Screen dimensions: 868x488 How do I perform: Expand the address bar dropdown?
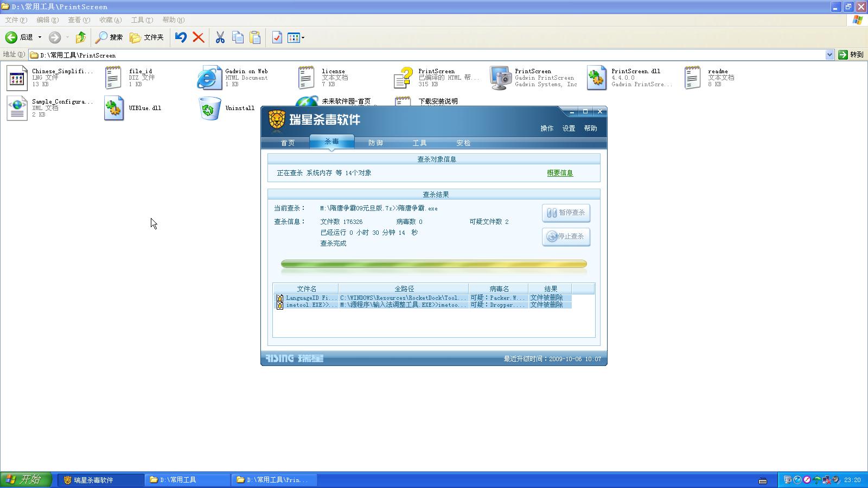click(829, 55)
